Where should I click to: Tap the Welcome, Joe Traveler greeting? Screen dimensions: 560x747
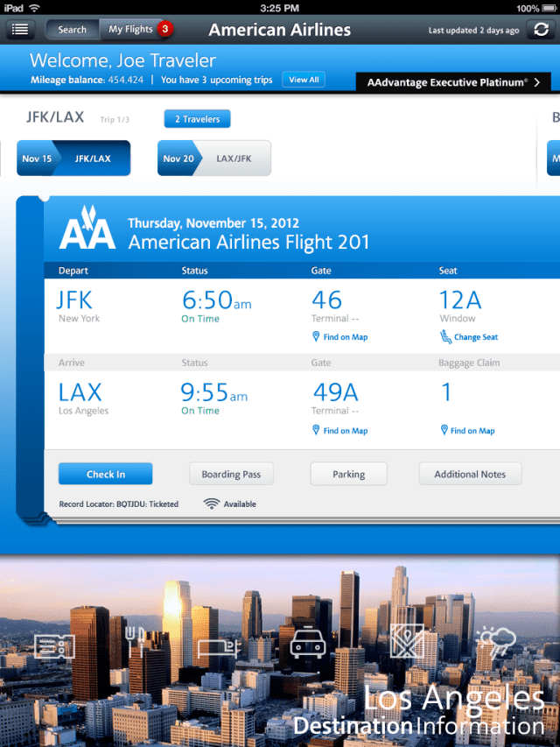122,60
